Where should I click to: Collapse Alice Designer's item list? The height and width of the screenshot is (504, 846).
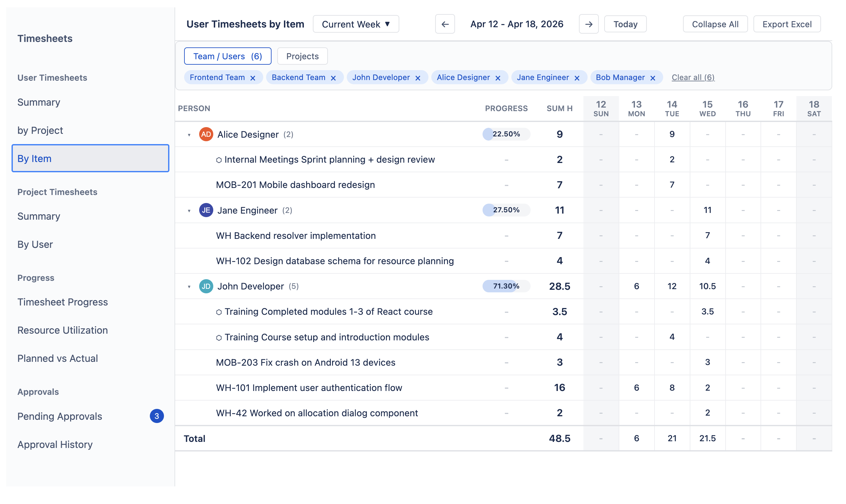click(x=189, y=134)
